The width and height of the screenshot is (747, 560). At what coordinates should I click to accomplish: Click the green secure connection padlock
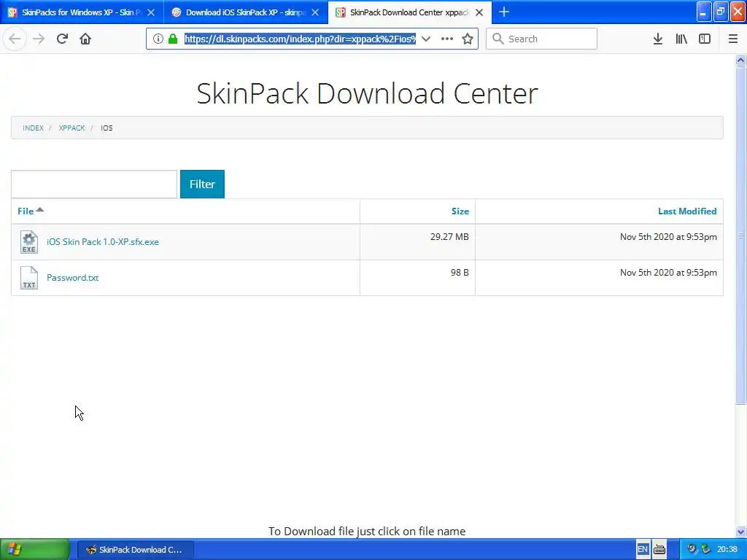(173, 39)
